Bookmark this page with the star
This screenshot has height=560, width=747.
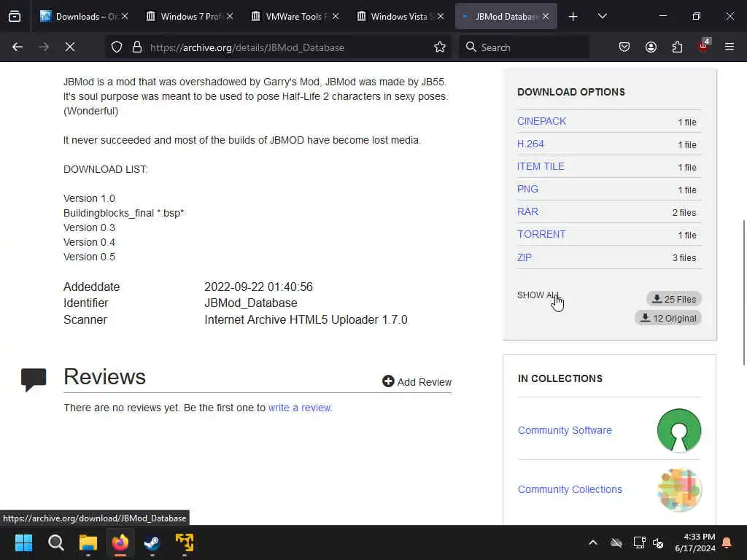click(x=440, y=47)
